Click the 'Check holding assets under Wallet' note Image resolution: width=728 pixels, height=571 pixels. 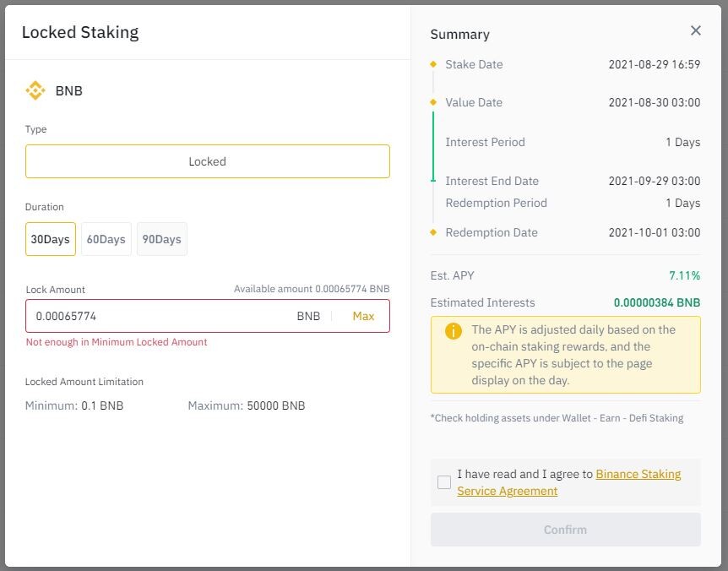point(557,418)
